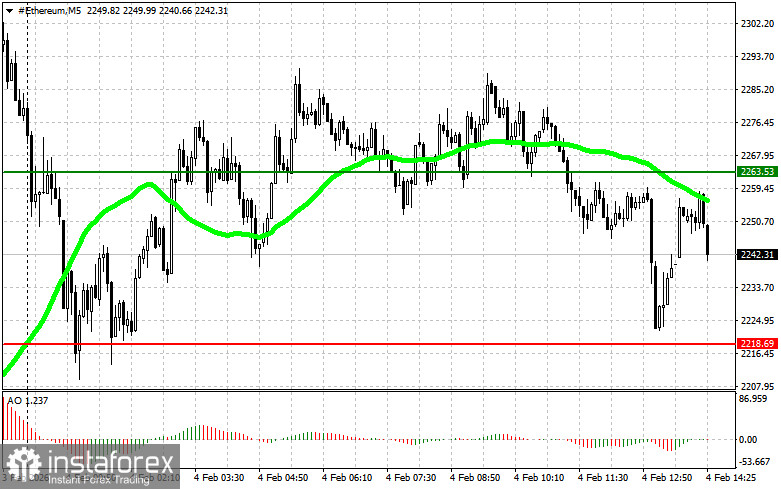
Task: Click AO scale value -53.667
Action: [755, 462]
